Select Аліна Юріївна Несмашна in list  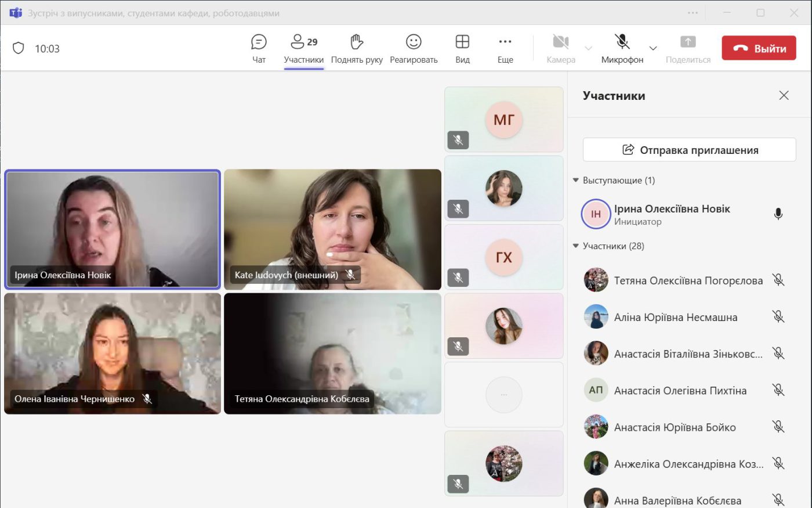[675, 318]
